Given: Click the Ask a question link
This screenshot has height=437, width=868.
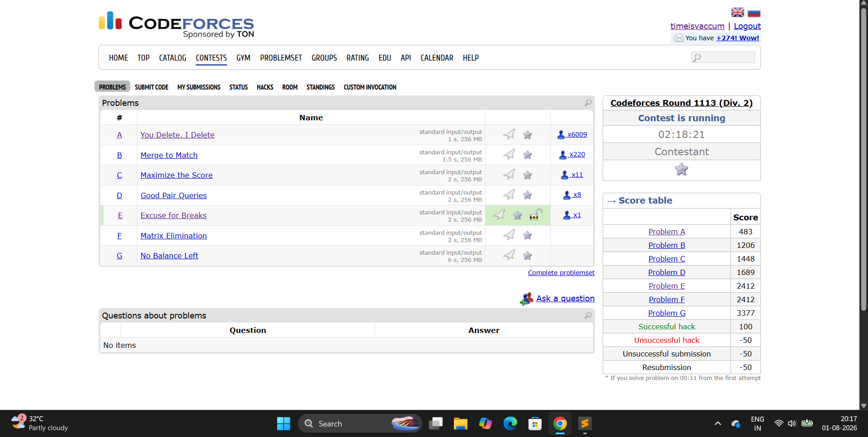Looking at the screenshot, I should [565, 299].
